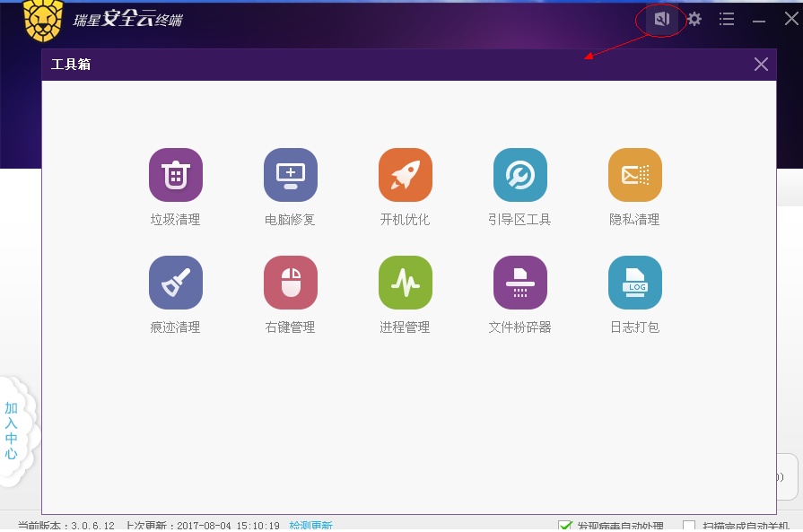The height and width of the screenshot is (532, 803).
Task: Launch the 痕迹清理 trace cleanup broom icon
Action: click(176, 282)
